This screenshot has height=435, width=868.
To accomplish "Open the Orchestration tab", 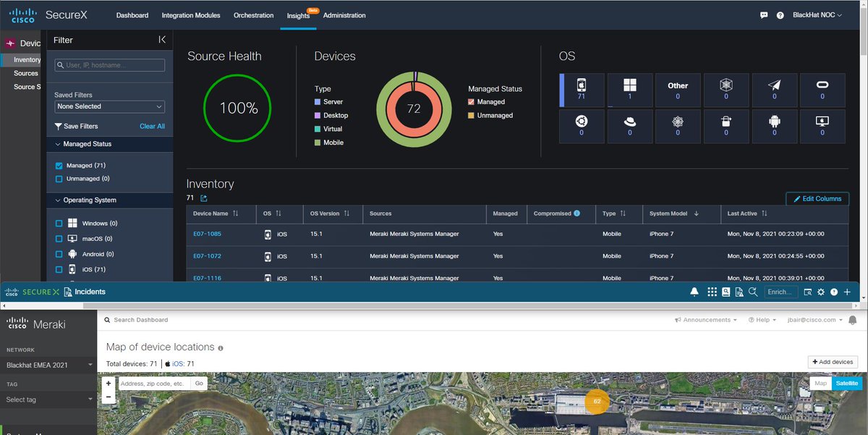I will pos(253,15).
